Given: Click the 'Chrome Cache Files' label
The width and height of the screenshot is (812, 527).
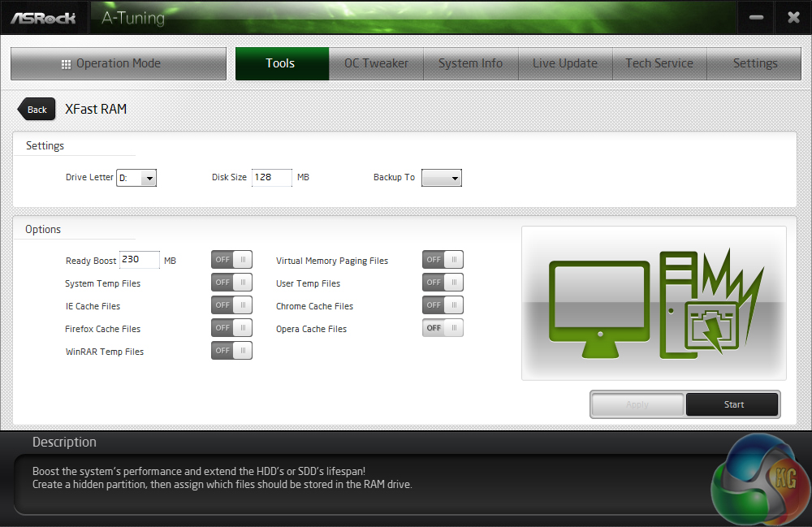Looking at the screenshot, I should click(314, 306).
